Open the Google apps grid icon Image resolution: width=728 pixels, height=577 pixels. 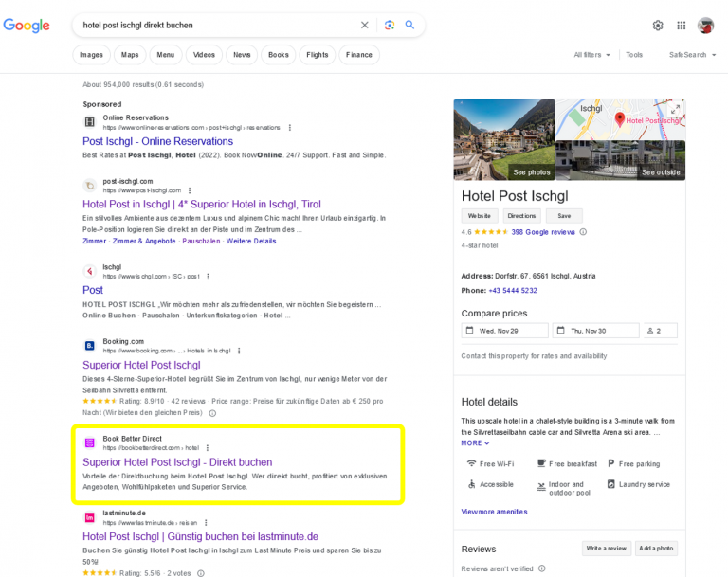[x=682, y=26]
